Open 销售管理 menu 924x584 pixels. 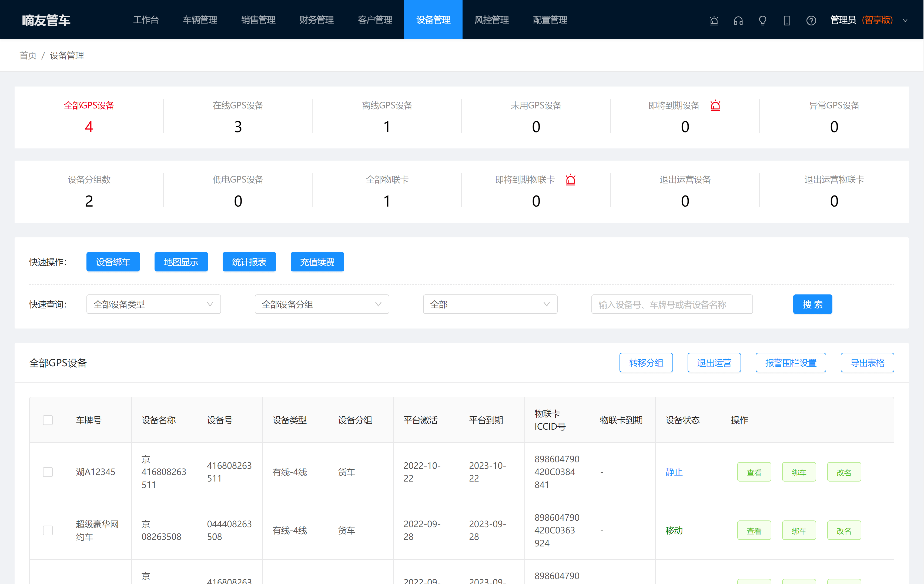[x=258, y=20]
